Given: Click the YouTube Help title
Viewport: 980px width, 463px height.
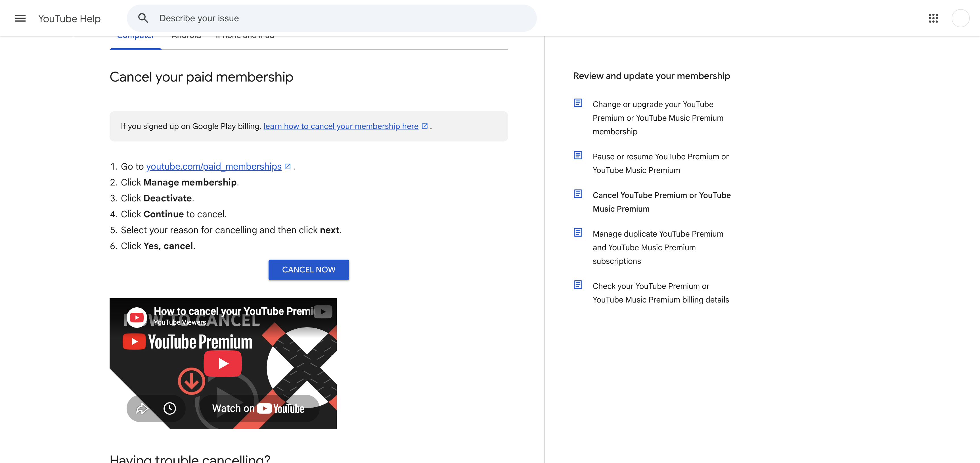Looking at the screenshot, I should coord(69,18).
